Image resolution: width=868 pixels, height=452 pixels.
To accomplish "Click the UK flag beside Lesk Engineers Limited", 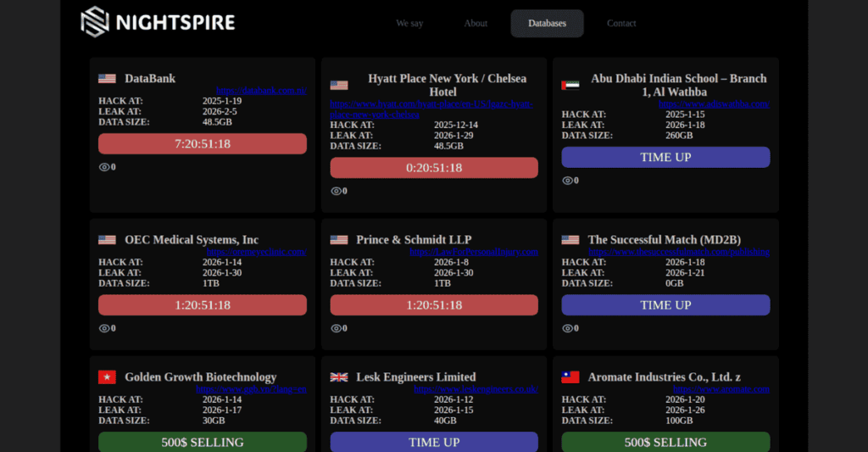I will [339, 377].
